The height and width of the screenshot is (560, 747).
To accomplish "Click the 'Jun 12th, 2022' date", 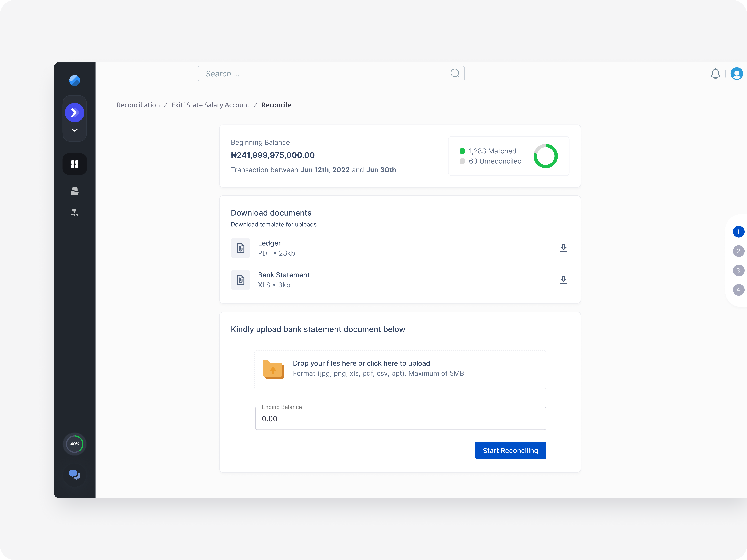I will [325, 170].
